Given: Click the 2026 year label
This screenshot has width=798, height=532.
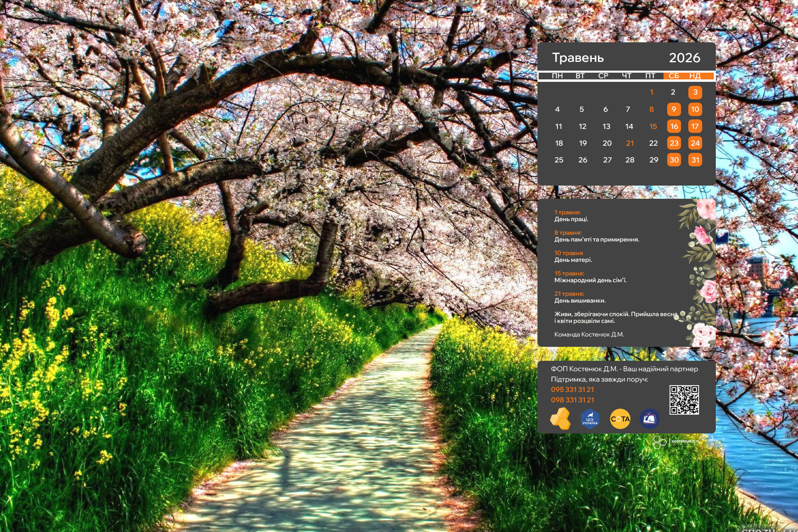Looking at the screenshot, I should pos(685,58).
